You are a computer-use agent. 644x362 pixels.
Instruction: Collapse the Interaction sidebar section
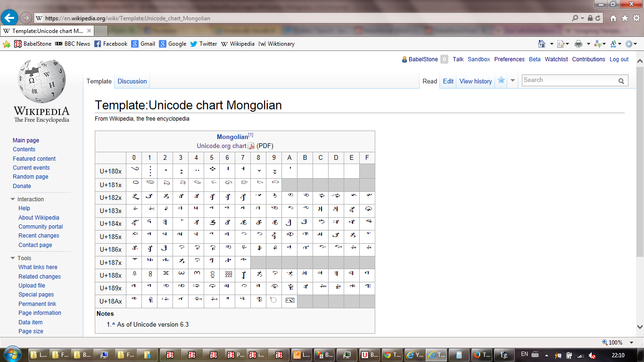13,199
